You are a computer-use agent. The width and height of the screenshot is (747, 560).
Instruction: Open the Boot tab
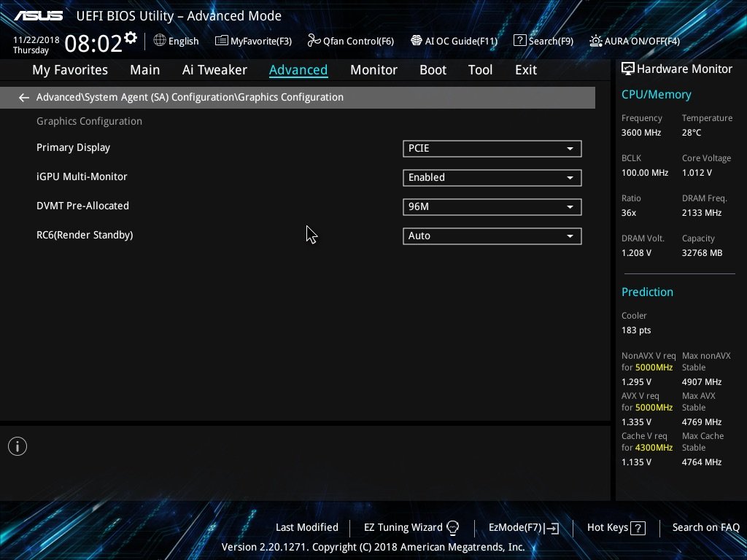click(x=433, y=70)
